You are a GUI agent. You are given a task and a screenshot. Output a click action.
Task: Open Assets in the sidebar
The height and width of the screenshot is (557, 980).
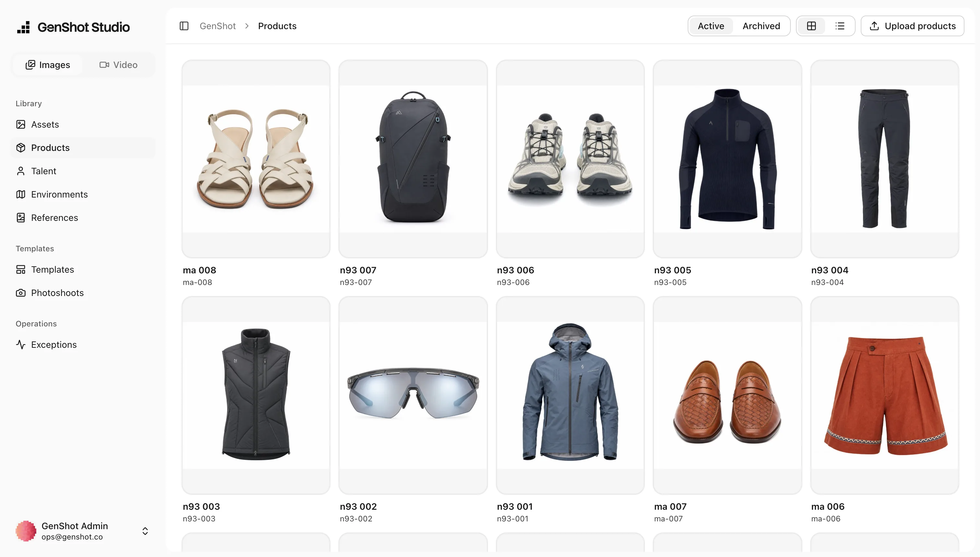point(83,124)
